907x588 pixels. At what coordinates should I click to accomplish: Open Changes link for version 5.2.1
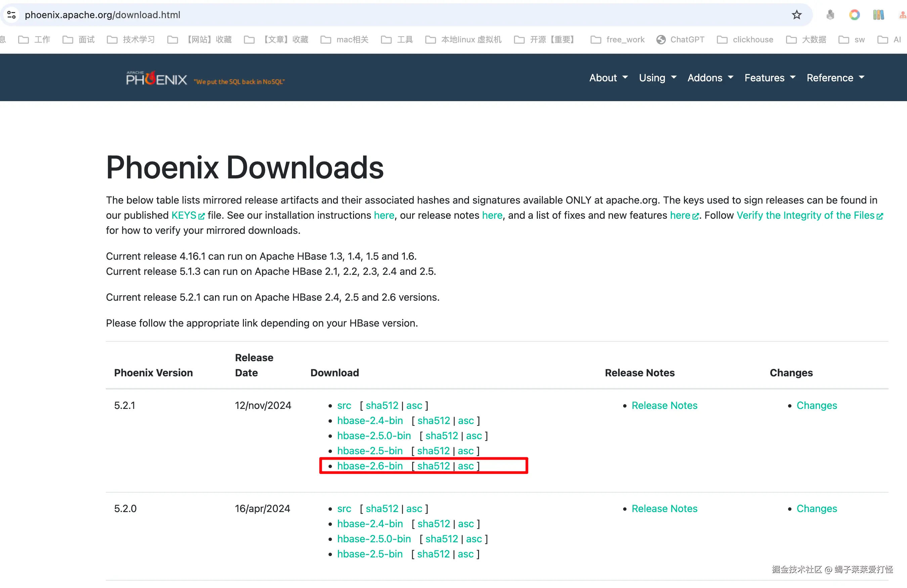tap(816, 405)
